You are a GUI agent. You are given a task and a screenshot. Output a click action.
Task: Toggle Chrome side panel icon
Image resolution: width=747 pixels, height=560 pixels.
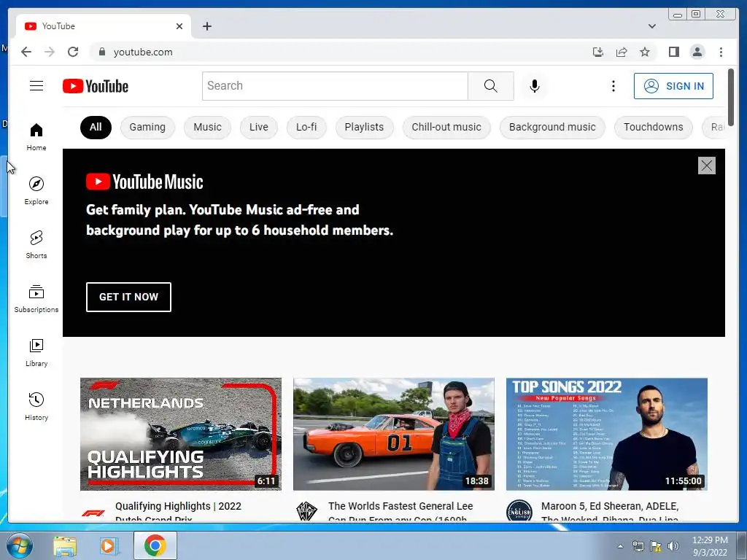673,52
